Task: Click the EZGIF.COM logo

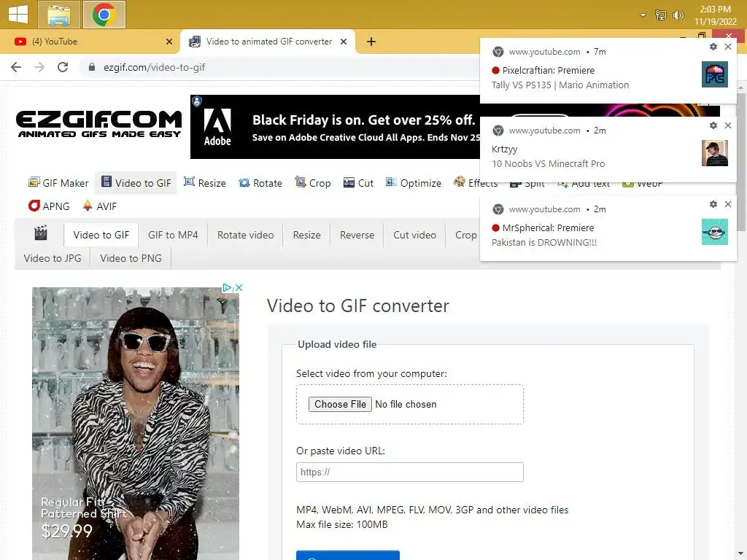Action: [98, 124]
